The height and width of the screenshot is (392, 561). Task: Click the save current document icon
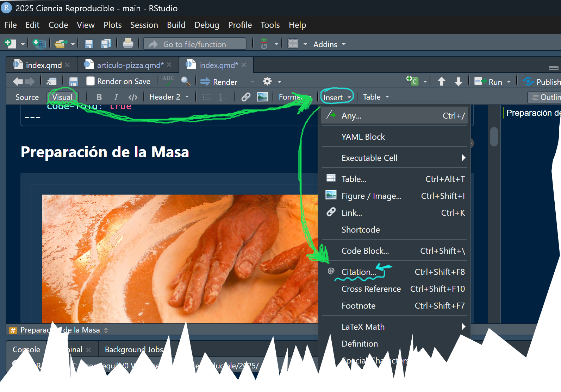pos(73,82)
